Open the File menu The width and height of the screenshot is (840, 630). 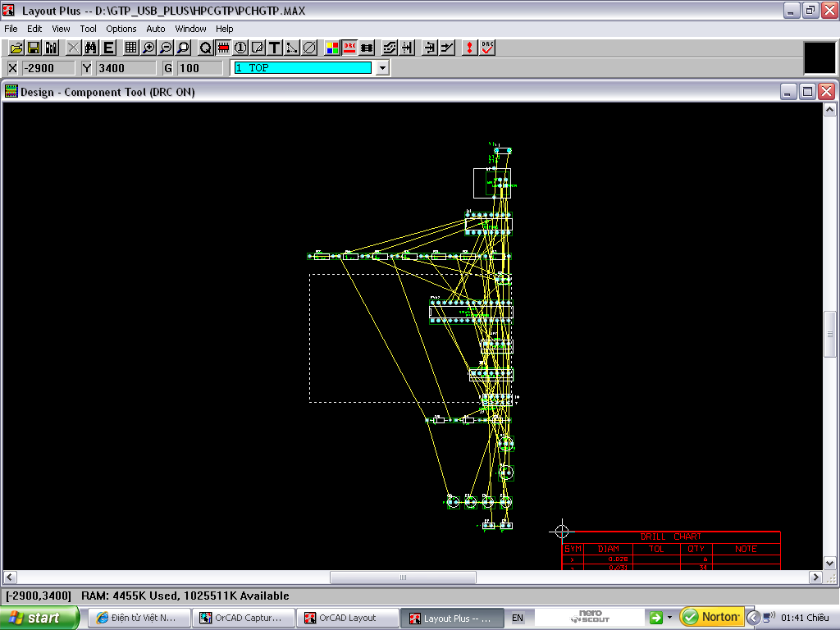pyautogui.click(x=11, y=29)
